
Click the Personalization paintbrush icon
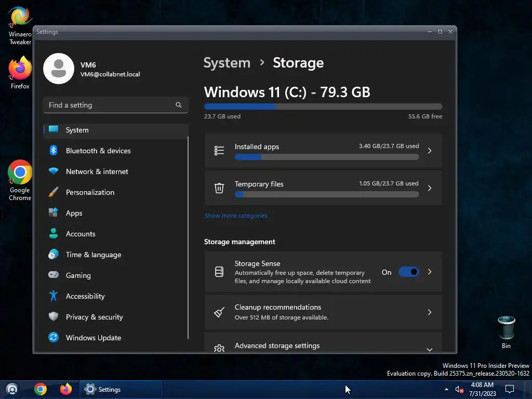tap(54, 192)
